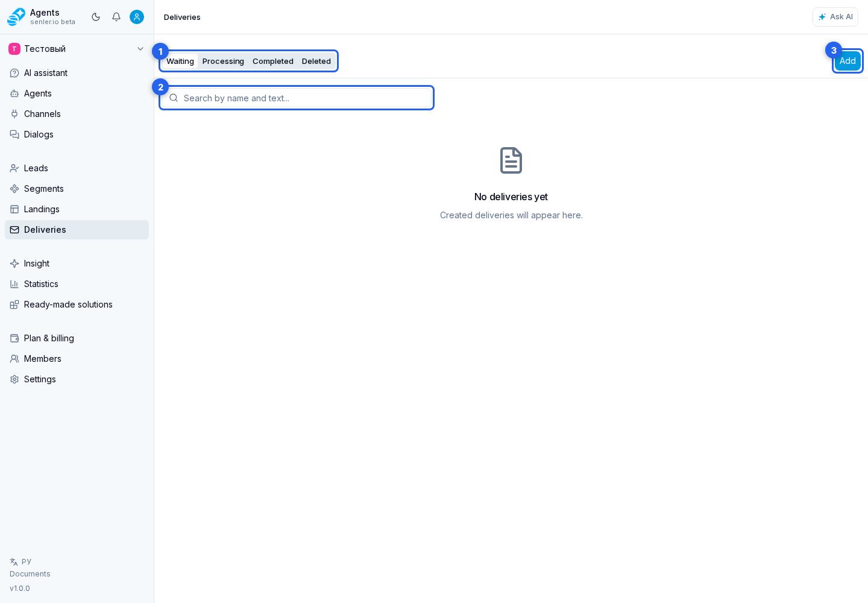The image size is (868, 603).
Task: Open Ready-made solutions menu label
Action: [68, 305]
